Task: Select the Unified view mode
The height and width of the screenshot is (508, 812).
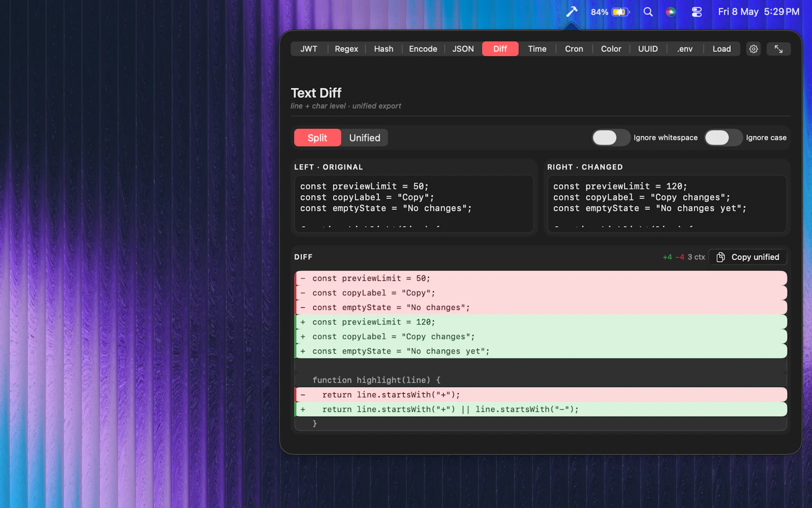Action: tap(364, 138)
